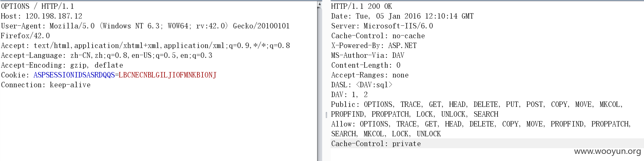The width and height of the screenshot is (644, 161).
Task: Click the Server: Microsoft-IIS/6.0 response line
Action: coord(382,26)
